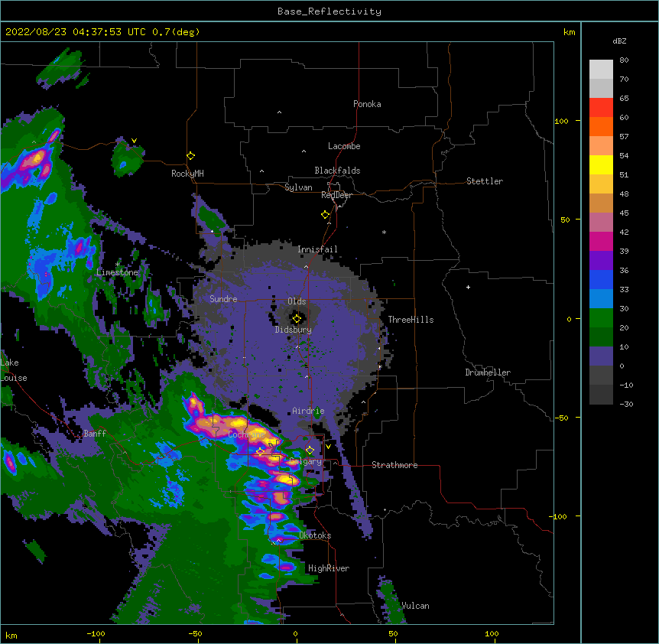Click the Okotoks town label

point(315,535)
